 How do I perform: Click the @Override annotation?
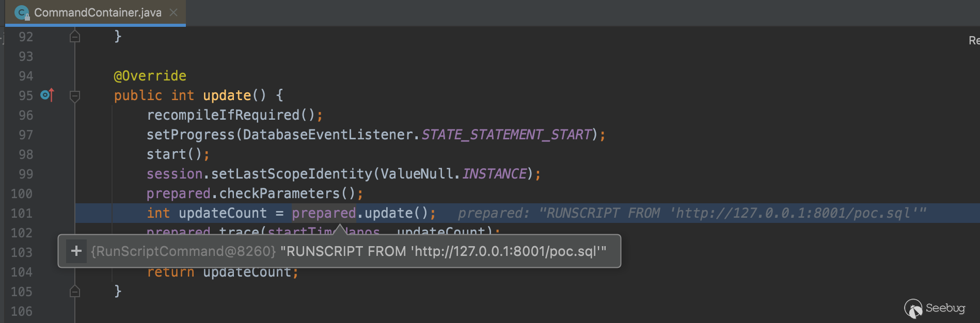pos(150,76)
